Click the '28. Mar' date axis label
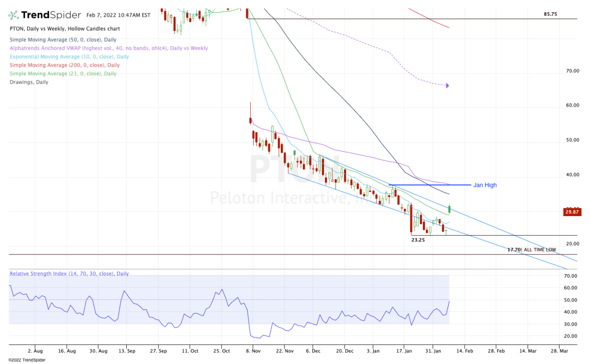Screen dimensions: 590x364 point(560,351)
